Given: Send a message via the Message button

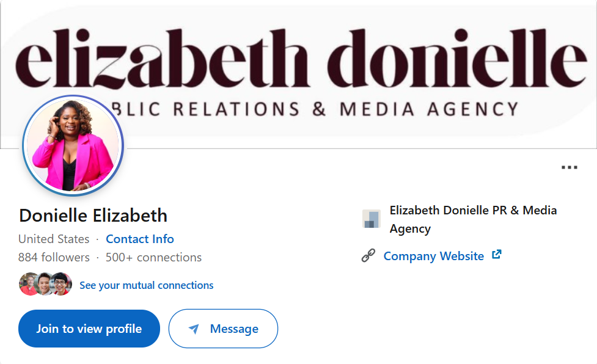Looking at the screenshot, I should coord(223,329).
